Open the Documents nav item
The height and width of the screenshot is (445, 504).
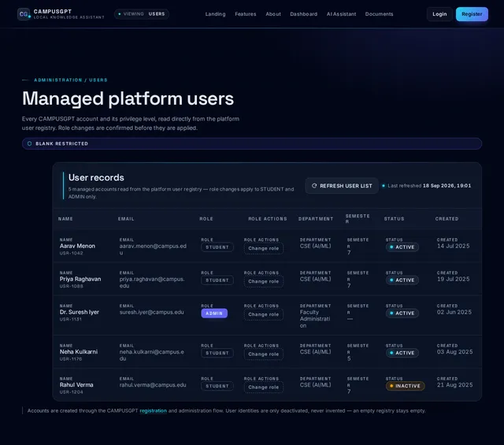click(x=379, y=14)
